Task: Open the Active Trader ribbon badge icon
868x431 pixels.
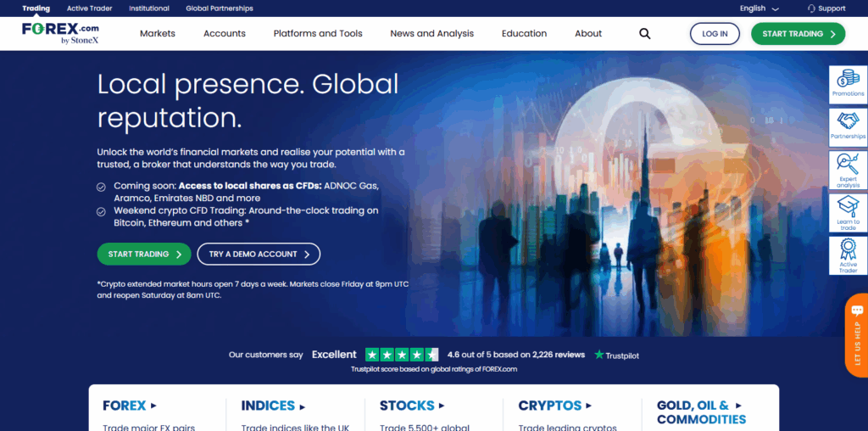Action: tap(848, 249)
